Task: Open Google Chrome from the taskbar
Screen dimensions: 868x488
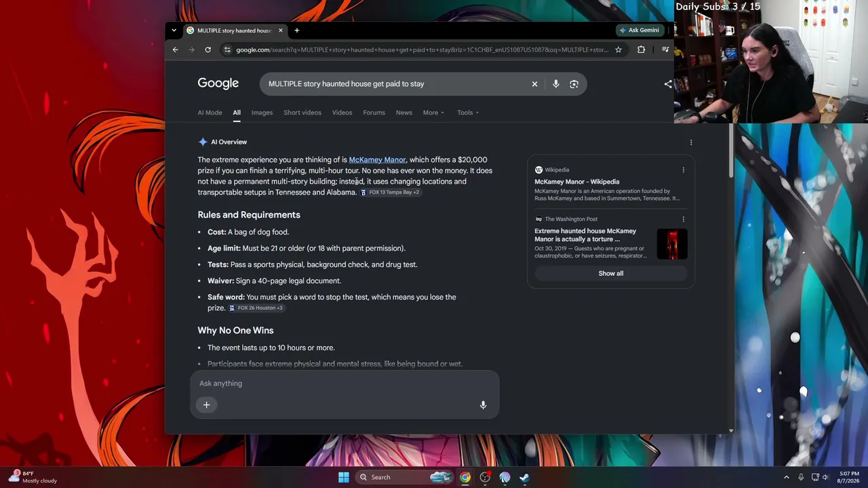Action: (465, 477)
